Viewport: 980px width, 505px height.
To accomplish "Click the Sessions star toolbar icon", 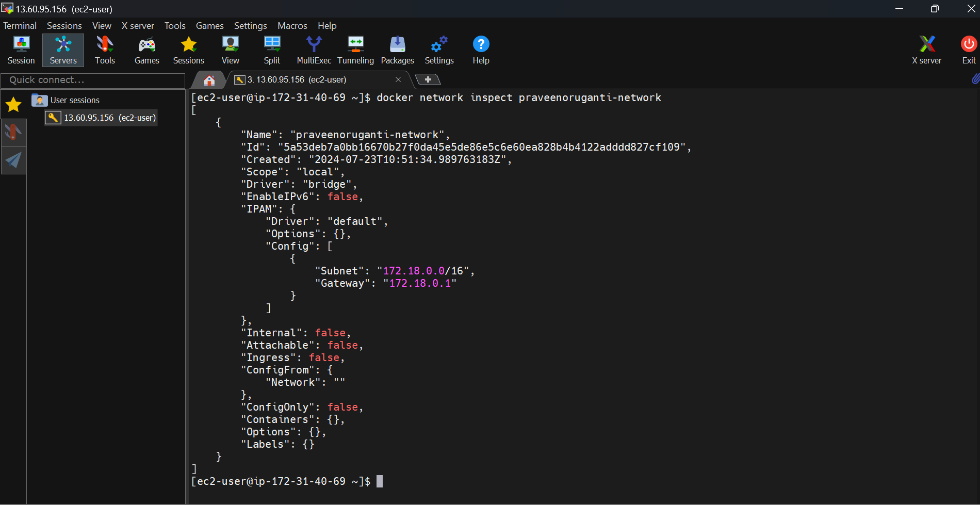I will [188, 50].
